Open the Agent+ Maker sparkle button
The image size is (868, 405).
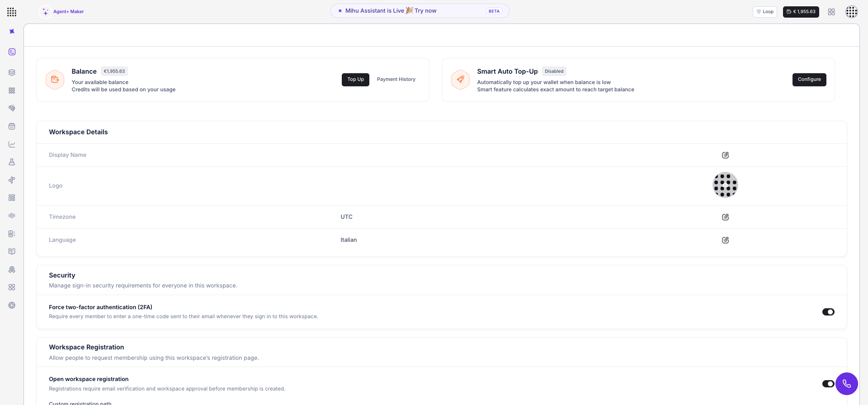coord(62,12)
